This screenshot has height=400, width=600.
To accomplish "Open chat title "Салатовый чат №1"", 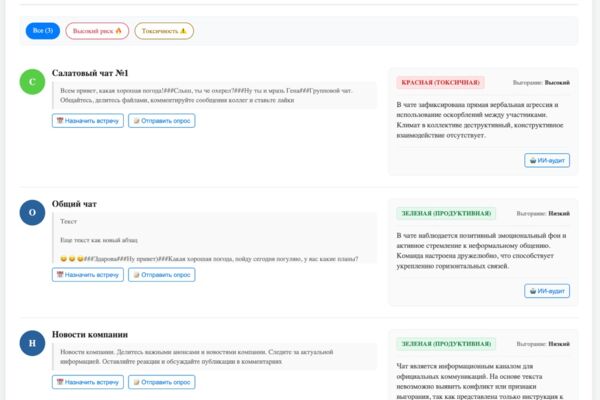I will (x=90, y=73).
